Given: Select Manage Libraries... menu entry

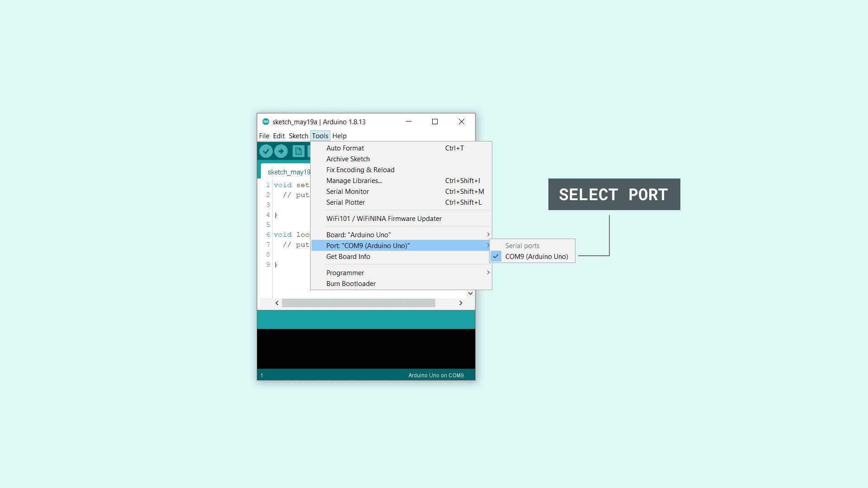Looking at the screenshot, I should pyautogui.click(x=354, y=181).
